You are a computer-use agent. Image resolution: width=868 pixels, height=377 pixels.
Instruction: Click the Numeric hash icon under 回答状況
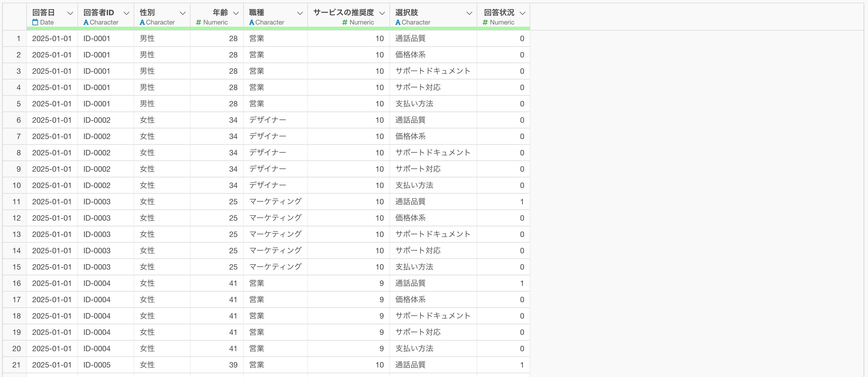click(x=485, y=22)
